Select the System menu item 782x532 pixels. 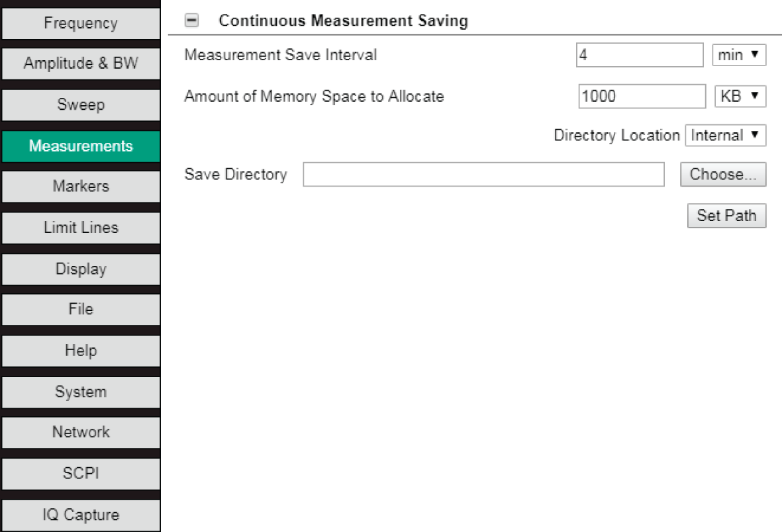click(81, 392)
